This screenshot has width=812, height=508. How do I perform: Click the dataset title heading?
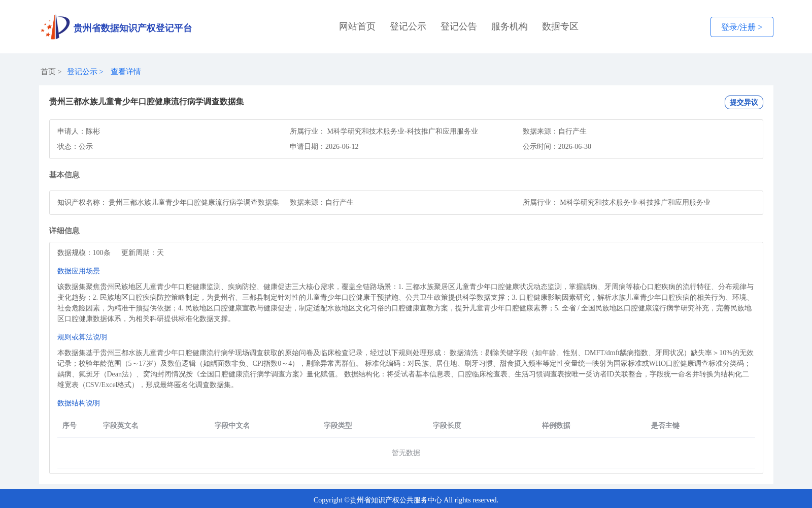click(147, 102)
